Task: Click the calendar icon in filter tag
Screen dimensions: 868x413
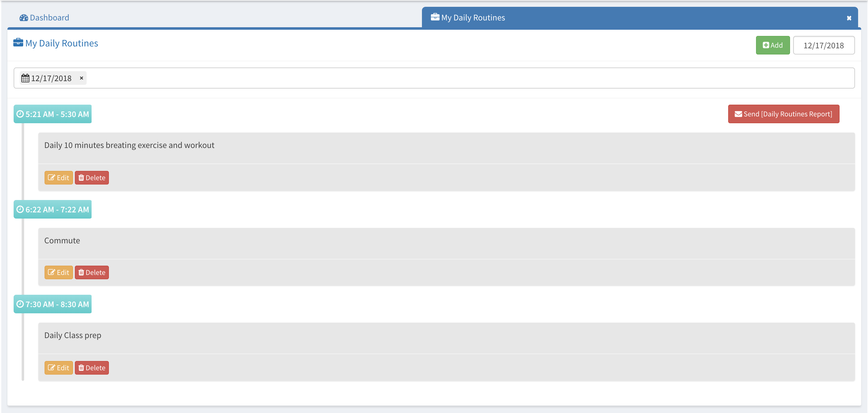Action: pos(25,78)
